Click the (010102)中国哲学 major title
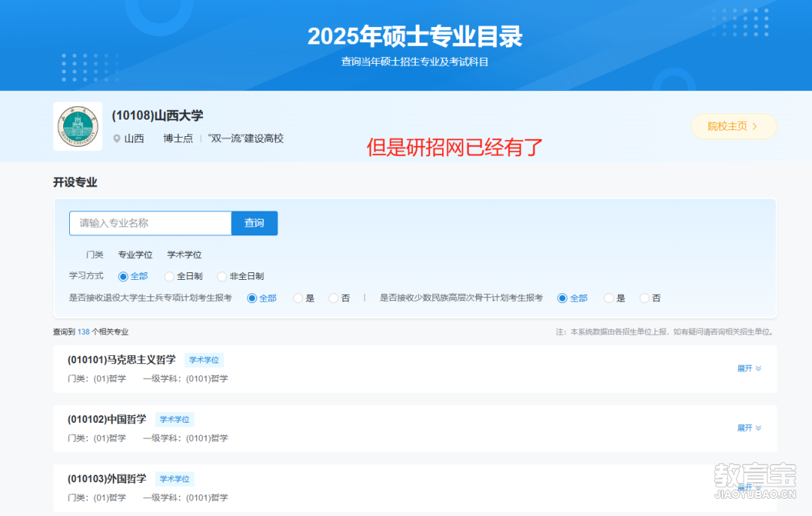The image size is (812, 516). [107, 419]
